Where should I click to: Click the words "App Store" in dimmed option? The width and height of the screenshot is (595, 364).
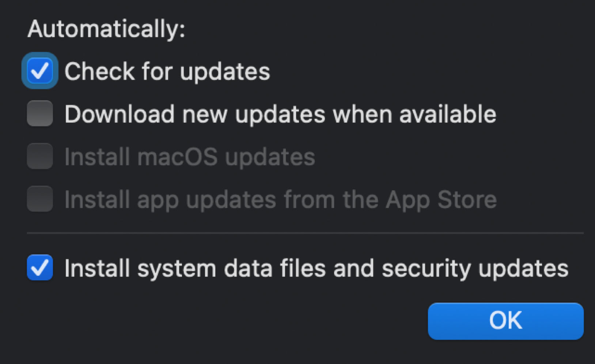coord(441,200)
